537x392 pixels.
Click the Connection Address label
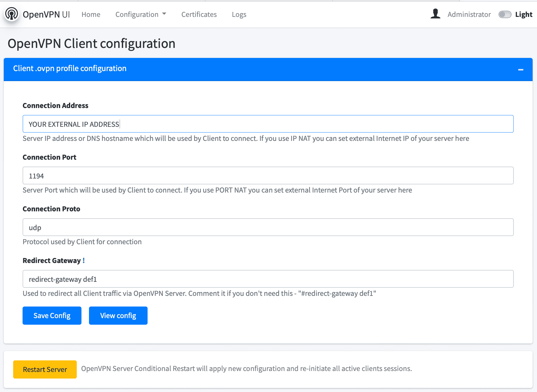(55, 106)
